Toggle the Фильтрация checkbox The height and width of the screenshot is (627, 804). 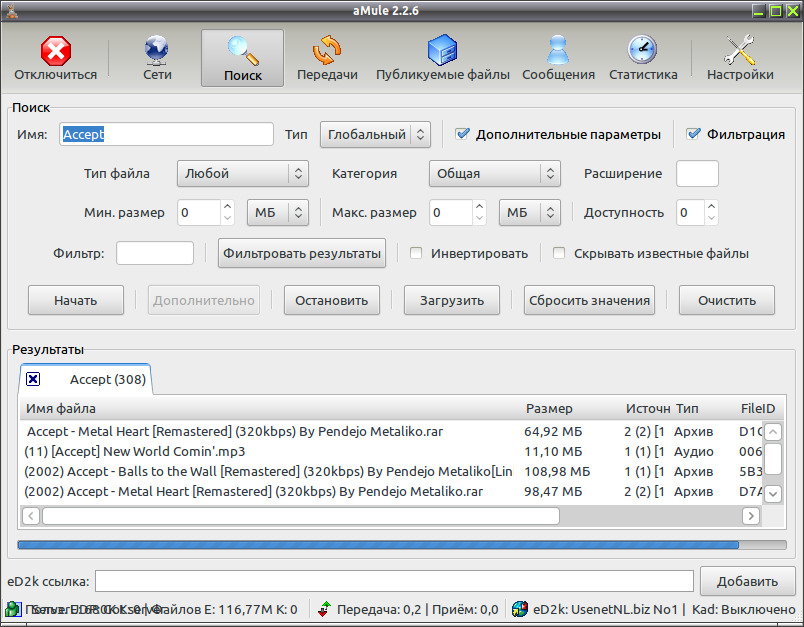click(694, 134)
